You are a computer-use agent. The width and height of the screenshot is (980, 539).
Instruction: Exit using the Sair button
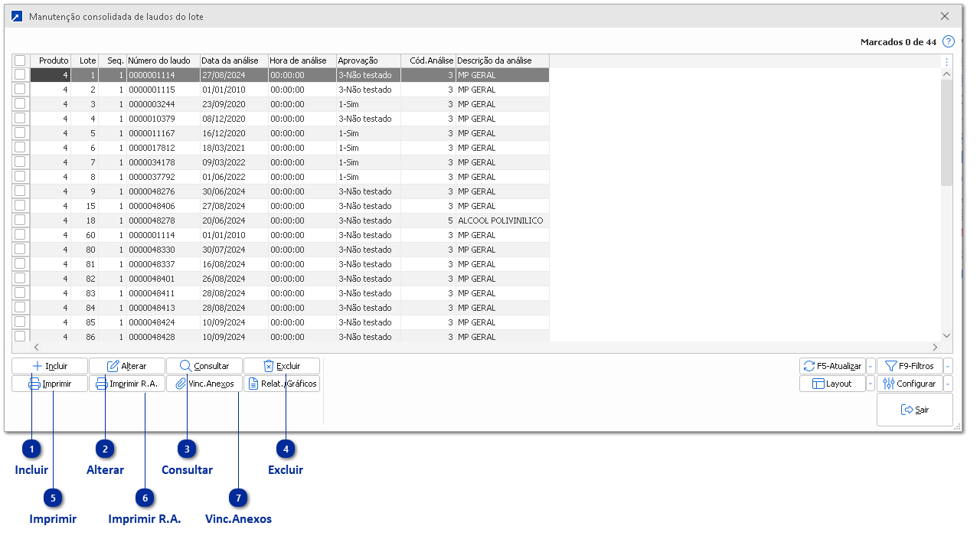click(x=915, y=410)
